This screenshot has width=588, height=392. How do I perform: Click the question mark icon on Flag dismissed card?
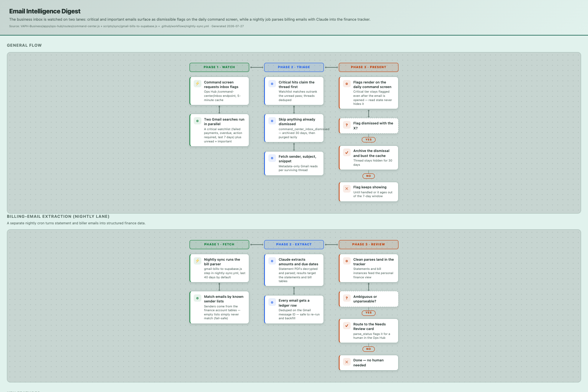[x=347, y=125]
